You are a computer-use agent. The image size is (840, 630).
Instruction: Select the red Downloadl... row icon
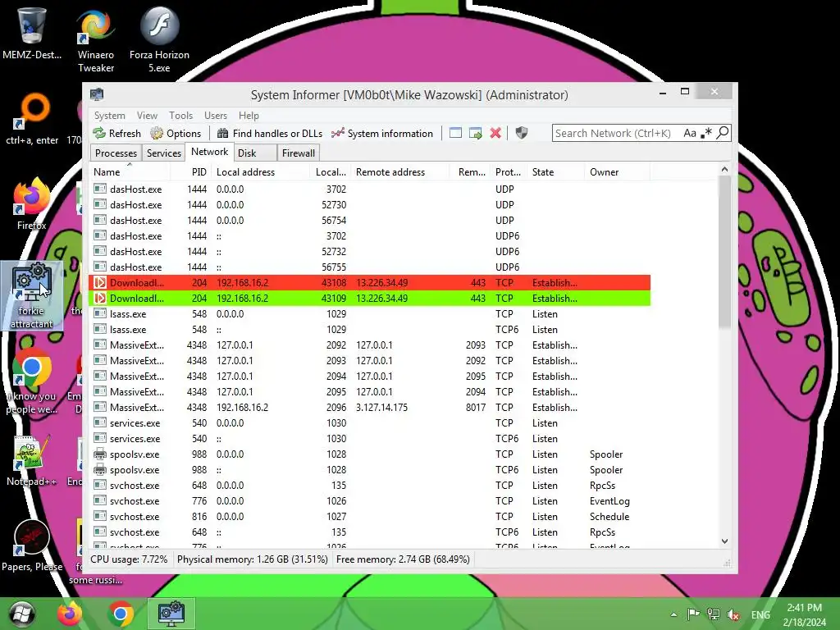point(99,282)
